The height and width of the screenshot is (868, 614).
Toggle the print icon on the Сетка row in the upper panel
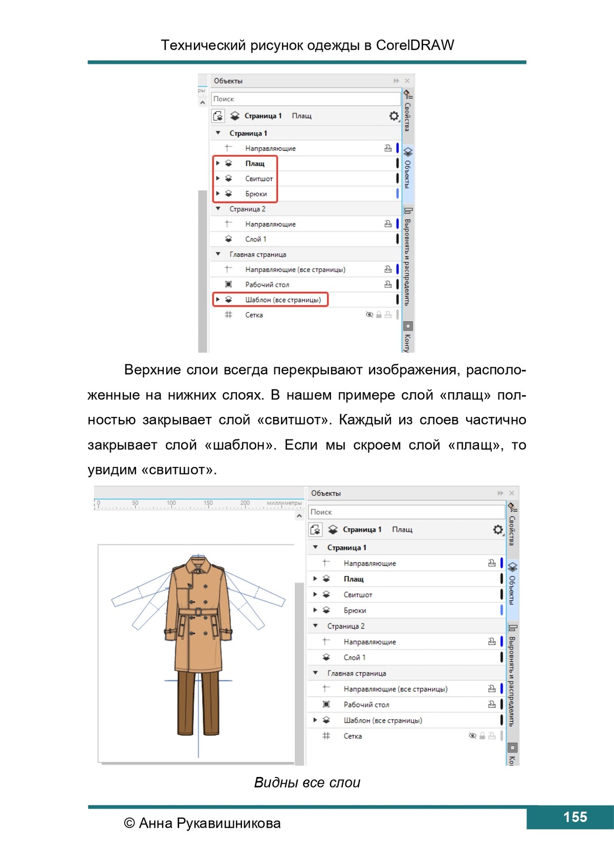(388, 315)
